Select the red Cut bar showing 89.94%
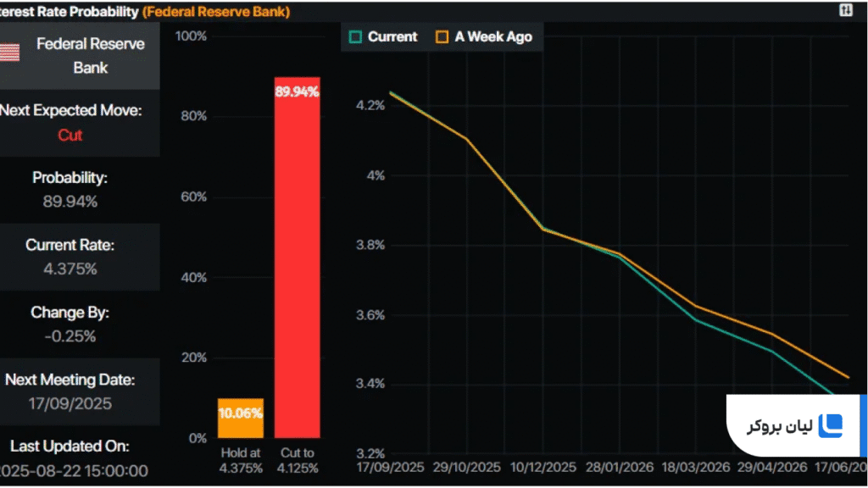This screenshot has width=868, height=488. point(298,258)
